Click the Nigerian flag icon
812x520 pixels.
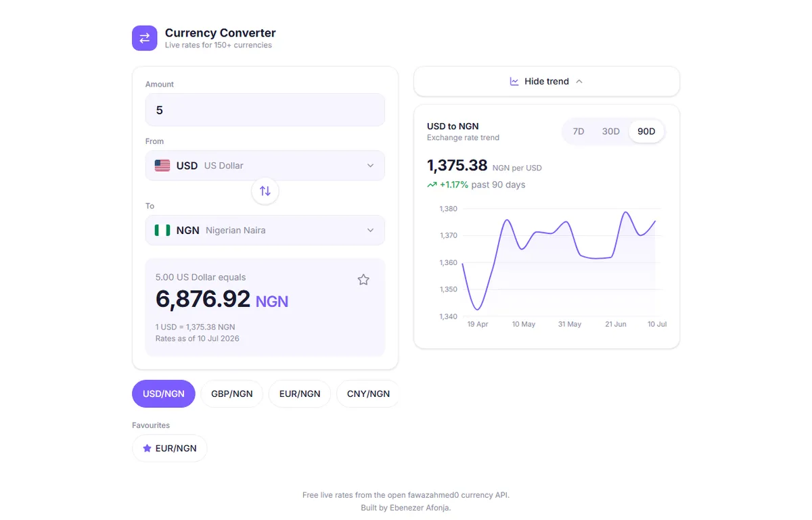pyautogui.click(x=162, y=230)
